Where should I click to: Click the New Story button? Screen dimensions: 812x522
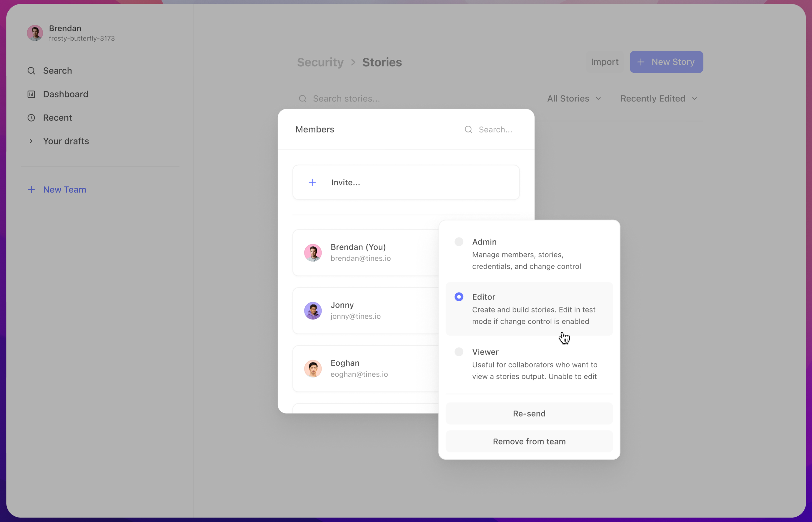(x=666, y=62)
